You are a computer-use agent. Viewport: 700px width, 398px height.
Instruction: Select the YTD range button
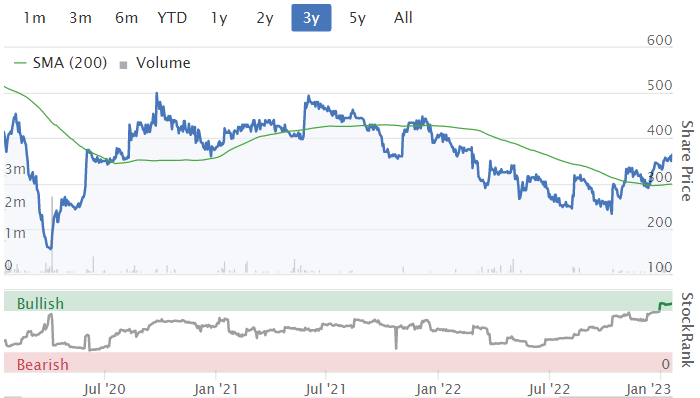(172, 18)
